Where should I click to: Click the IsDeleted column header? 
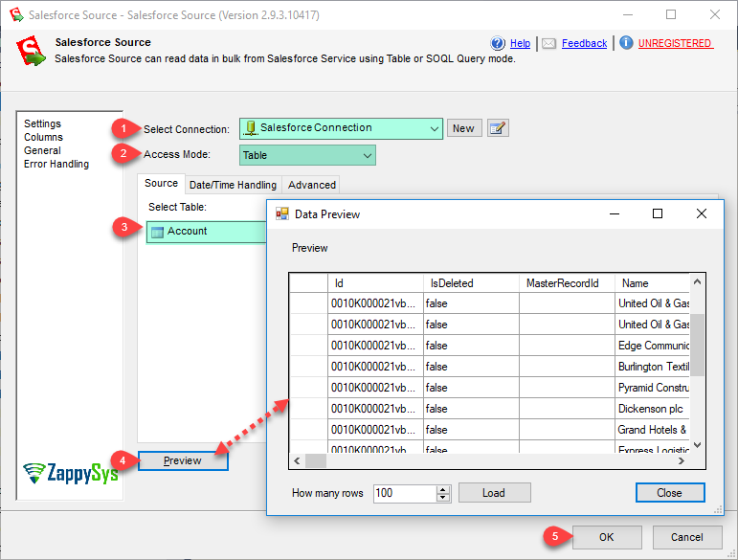[471, 283]
